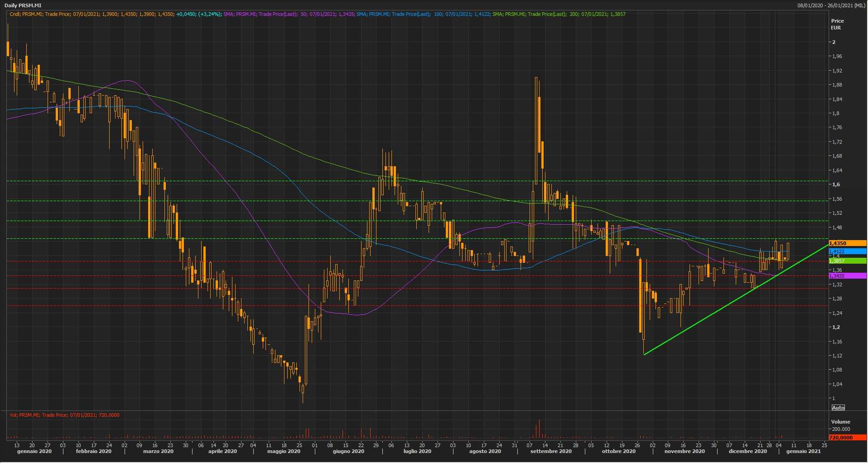Click the 1,2 price level on axis
The image size is (868, 463).
tap(836, 327)
